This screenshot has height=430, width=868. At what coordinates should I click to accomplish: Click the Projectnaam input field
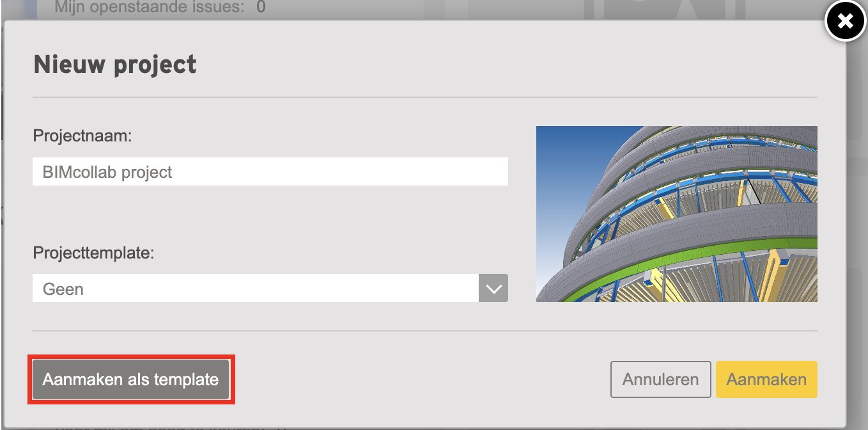[270, 171]
